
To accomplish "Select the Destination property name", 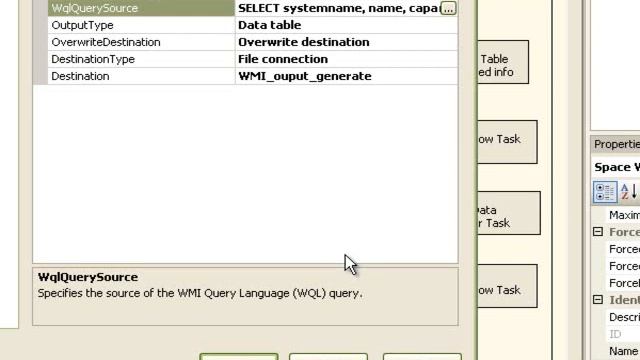I will coord(80,76).
